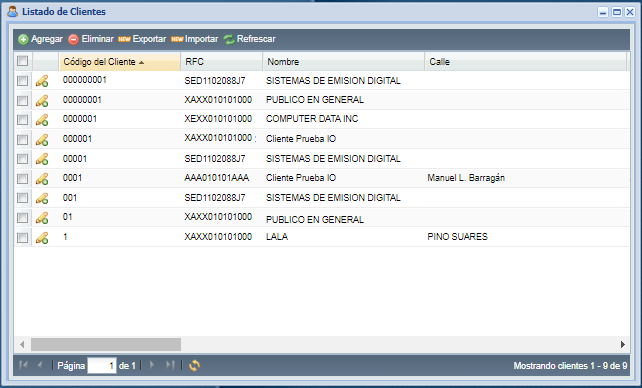This screenshot has height=388, width=642.
Task: Edit client 00000001 with the pencil icon
Action: click(42, 101)
